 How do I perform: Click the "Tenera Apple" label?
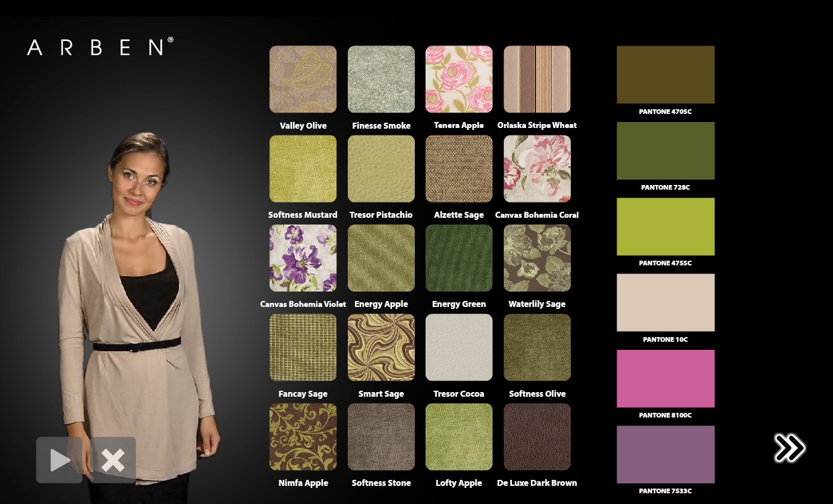[x=459, y=126]
